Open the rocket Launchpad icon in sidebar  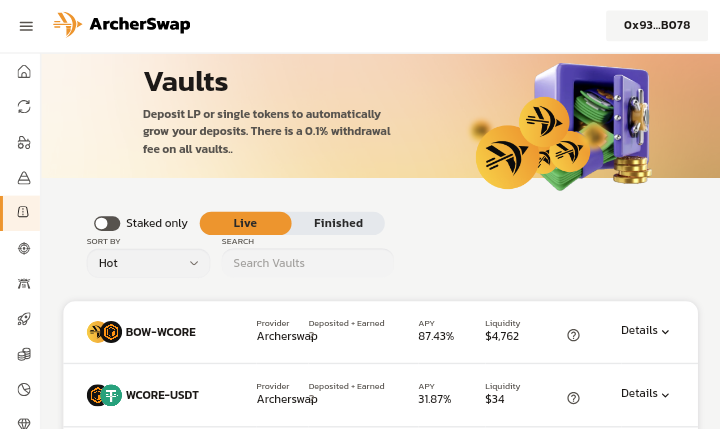[24, 319]
